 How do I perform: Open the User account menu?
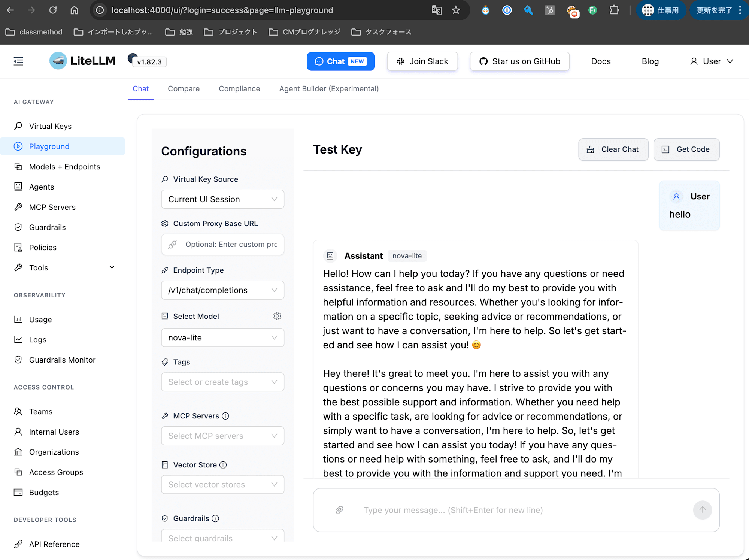(x=711, y=61)
